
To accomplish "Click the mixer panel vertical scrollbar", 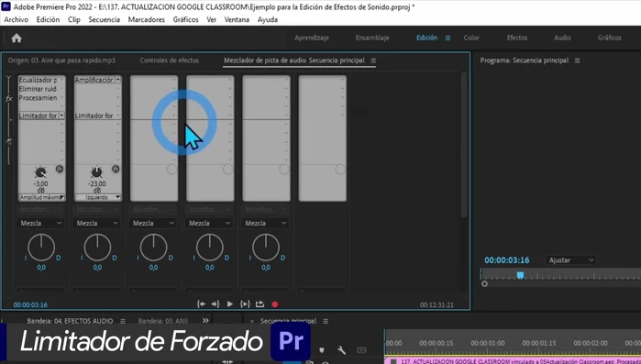I will click(x=464, y=145).
